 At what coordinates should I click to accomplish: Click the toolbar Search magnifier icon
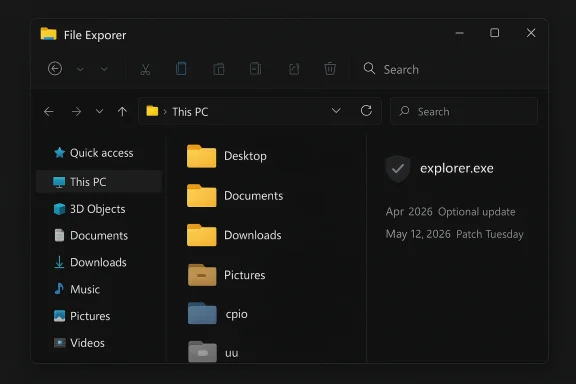pyautogui.click(x=369, y=68)
